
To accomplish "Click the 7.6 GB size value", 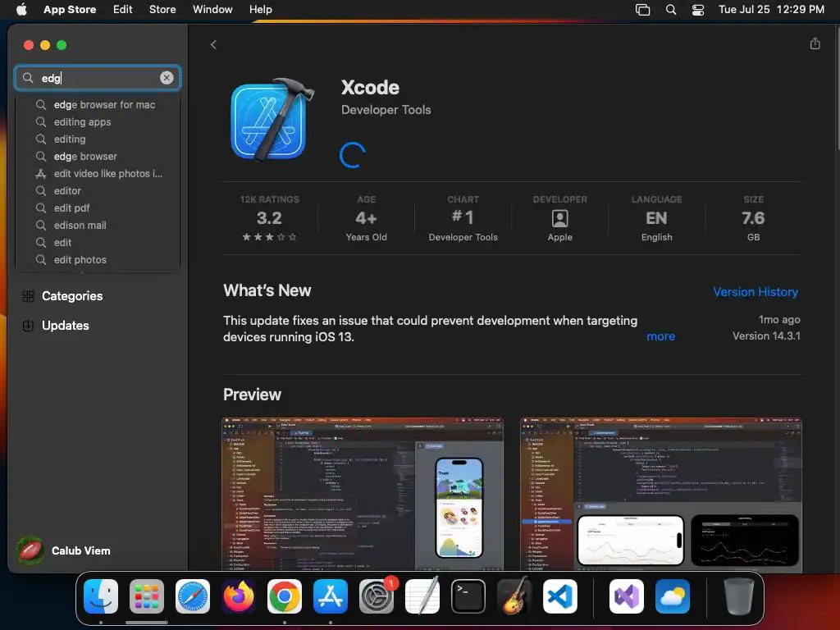I will 753,218.
